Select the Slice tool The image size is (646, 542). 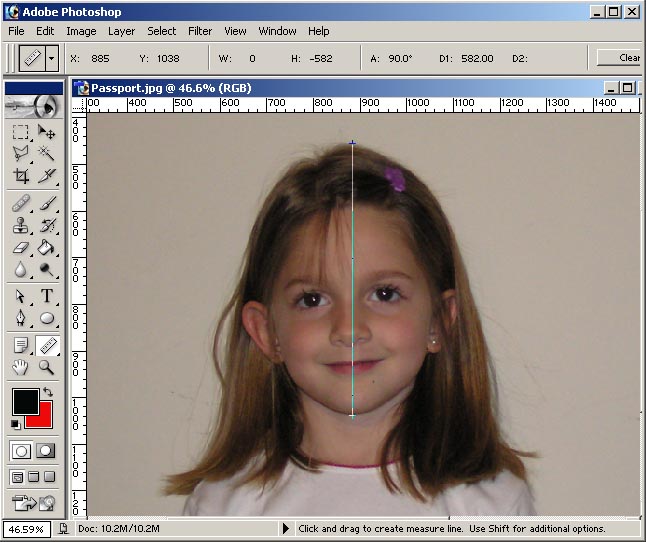(x=46, y=176)
